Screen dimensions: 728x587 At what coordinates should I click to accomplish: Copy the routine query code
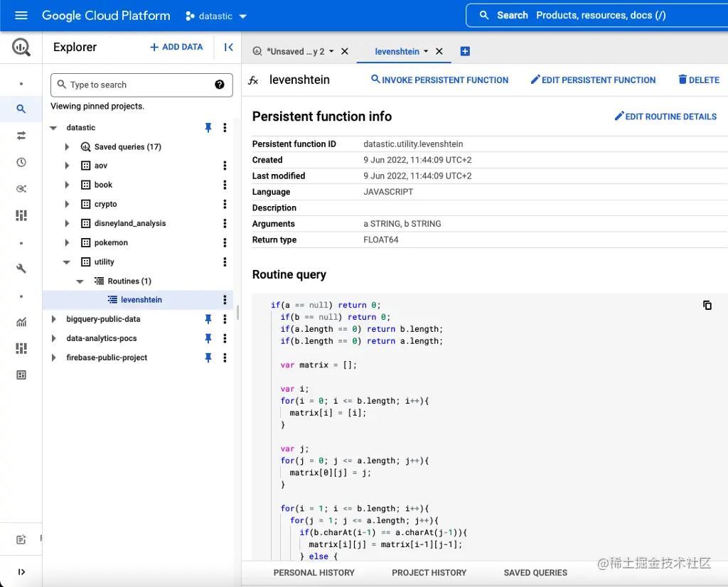[x=707, y=305]
